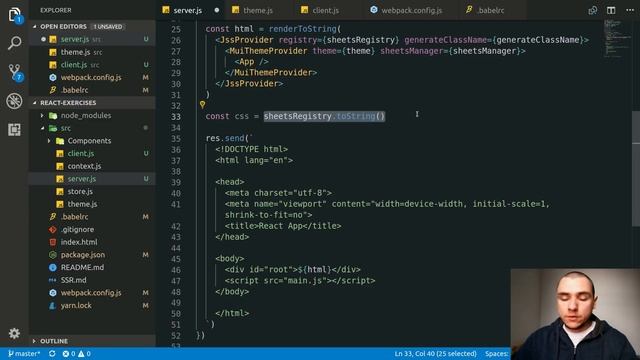Click the Ln 33, Col 40 position indicator

pos(435,353)
